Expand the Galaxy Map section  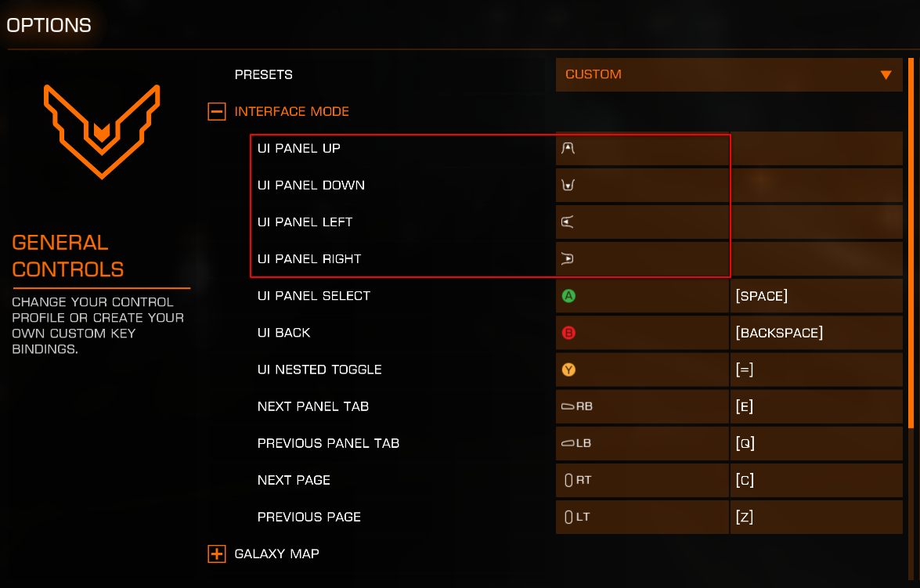[x=217, y=554]
